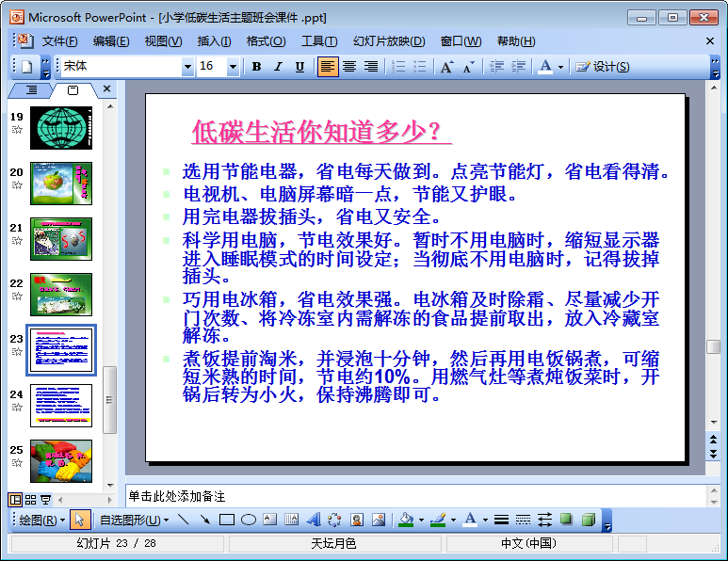Toggle bold formatting
The height and width of the screenshot is (561, 728).
(256, 67)
